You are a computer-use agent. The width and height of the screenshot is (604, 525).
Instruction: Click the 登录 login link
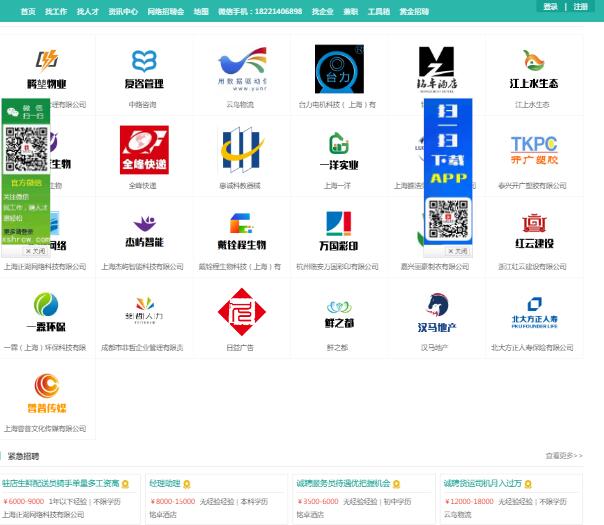[550, 7]
